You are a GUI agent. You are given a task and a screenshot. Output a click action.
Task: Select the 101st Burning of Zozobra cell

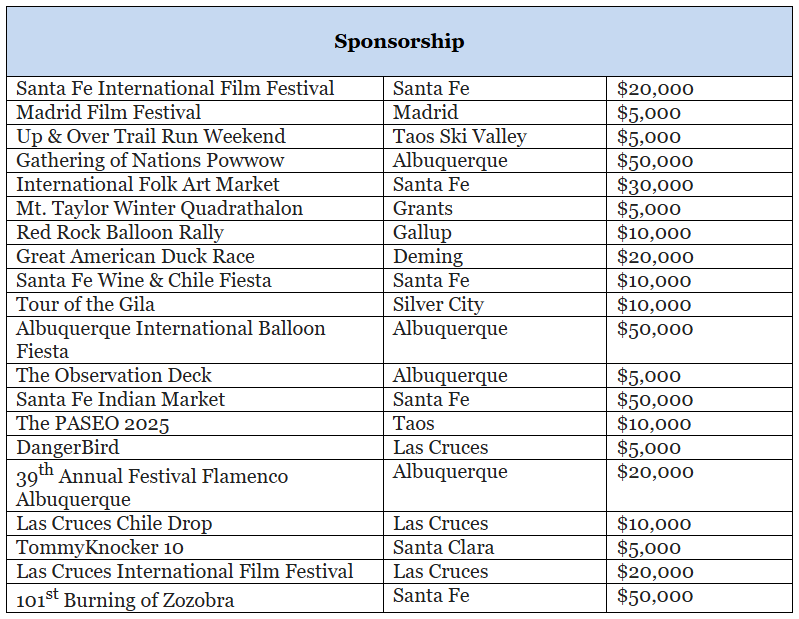pyautogui.click(x=125, y=600)
